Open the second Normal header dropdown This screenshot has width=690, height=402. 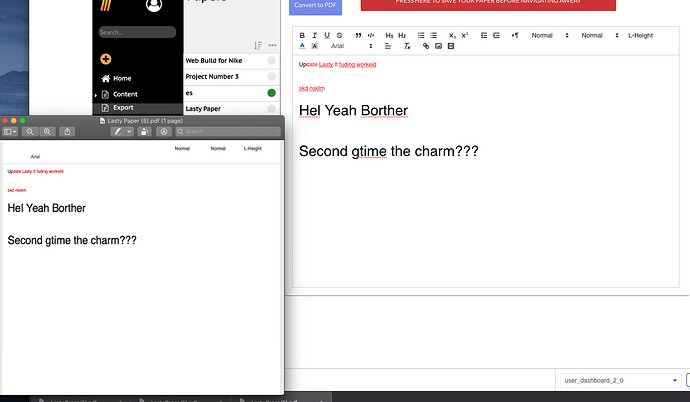click(600, 35)
